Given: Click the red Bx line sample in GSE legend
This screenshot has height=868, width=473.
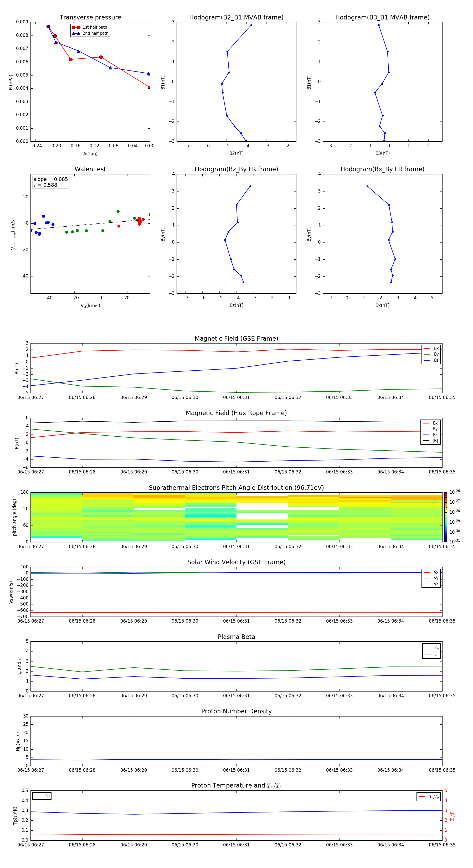Looking at the screenshot, I should click(427, 349).
